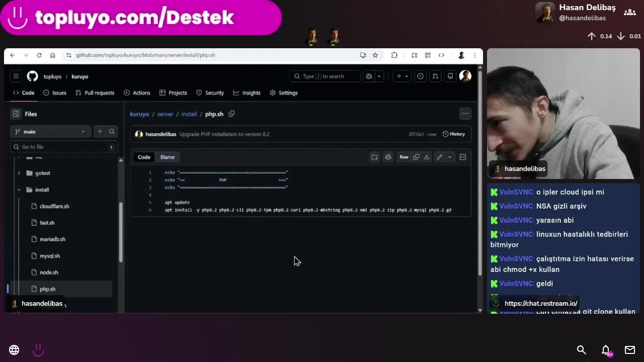Open GitHub user avatar menu

click(465, 76)
